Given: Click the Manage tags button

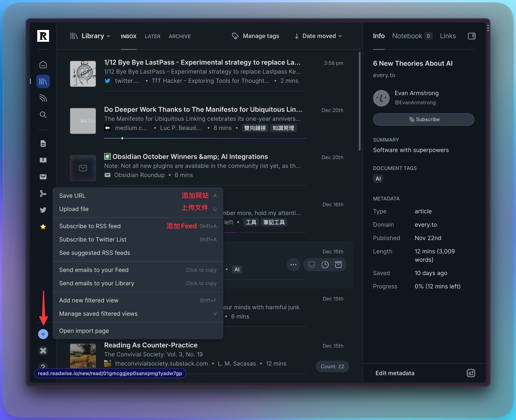Looking at the screenshot, I should tap(255, 36).
